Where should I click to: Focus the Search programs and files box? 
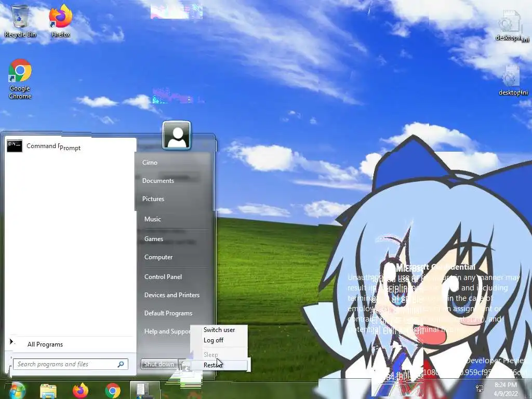71,364
